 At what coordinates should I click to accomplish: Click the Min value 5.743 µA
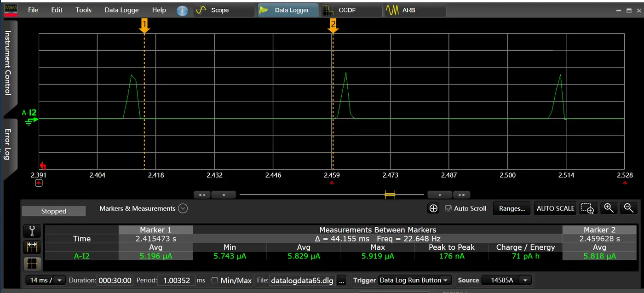pyautogui.click(x=230, y=256)
